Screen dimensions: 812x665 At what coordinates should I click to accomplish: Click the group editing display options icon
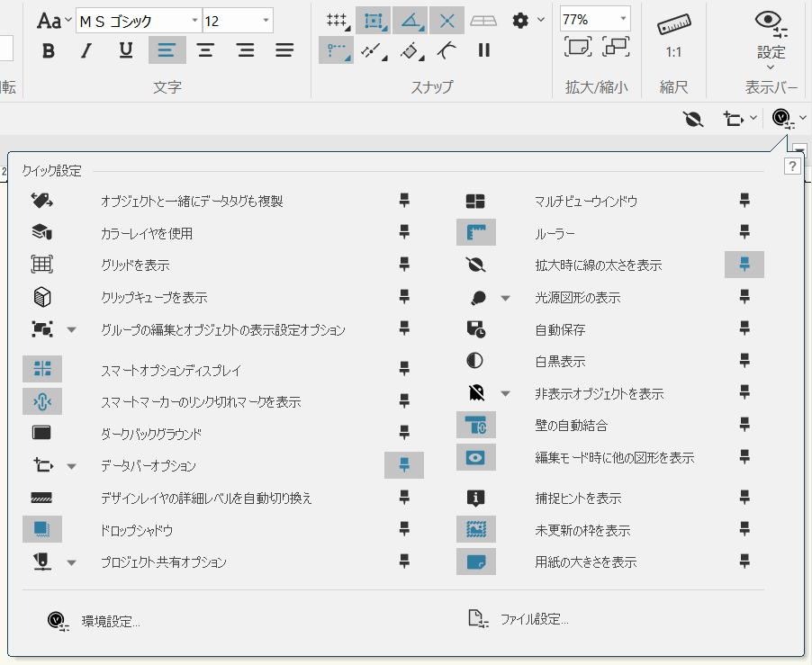point(42,329)
